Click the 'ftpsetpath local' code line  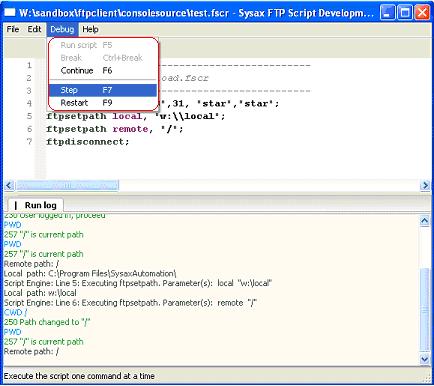[x=136, y=116]
